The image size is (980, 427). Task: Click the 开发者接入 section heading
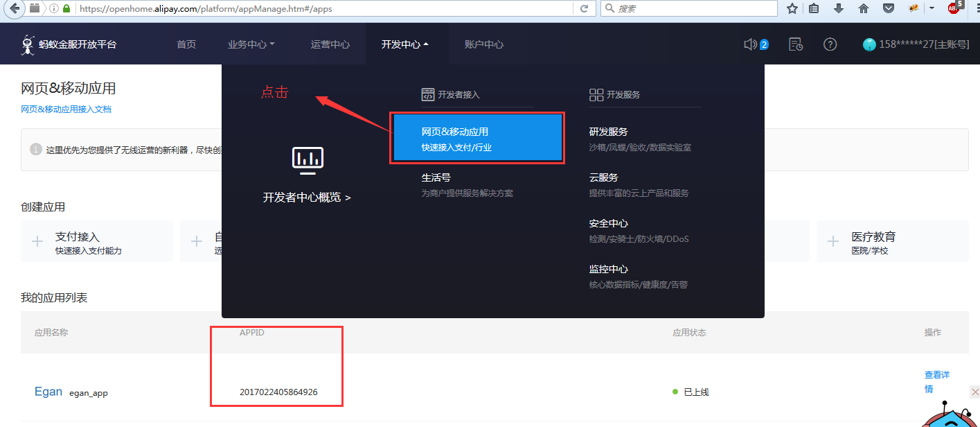click(x=458, y=95)
